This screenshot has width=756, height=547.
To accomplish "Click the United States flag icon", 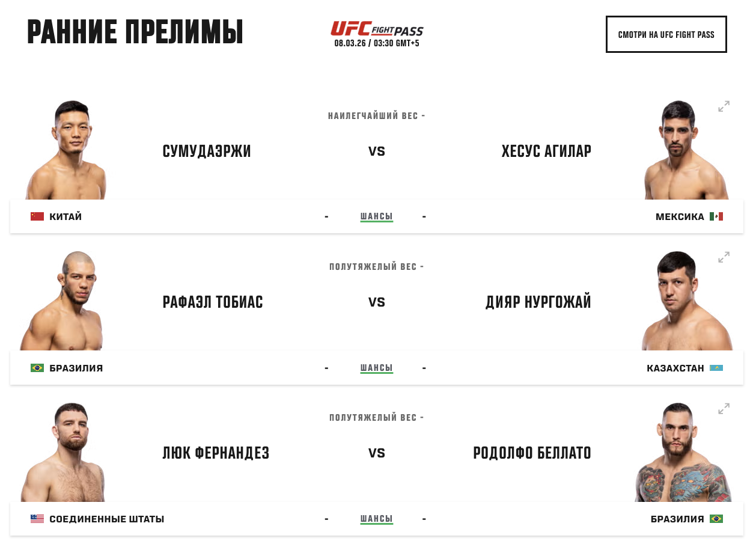I will pyautogui.click(x=37, y=519).
